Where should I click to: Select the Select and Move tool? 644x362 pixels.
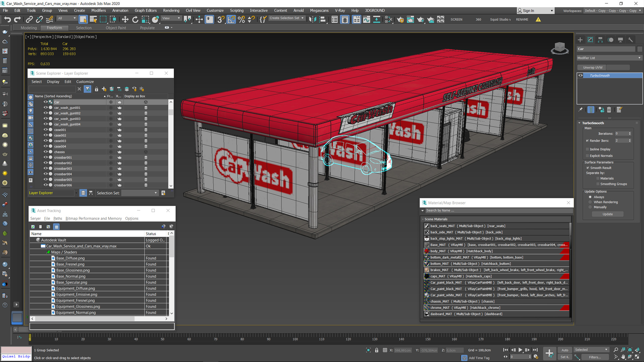coord(125,19)
